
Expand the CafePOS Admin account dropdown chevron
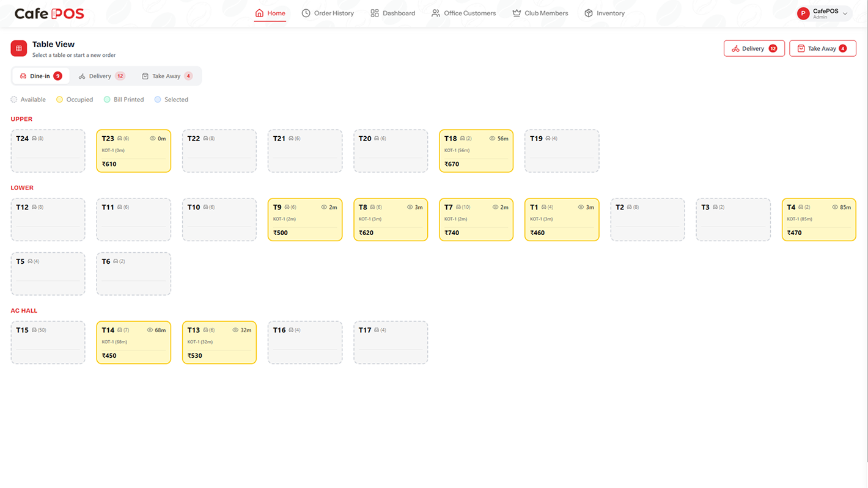click(x=845, y=13)
